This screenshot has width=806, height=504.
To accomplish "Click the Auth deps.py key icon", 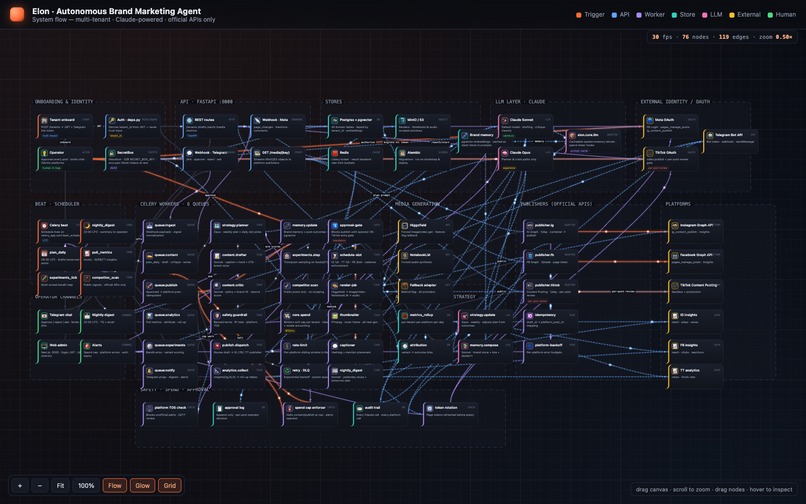I will (x=112, y=120).
